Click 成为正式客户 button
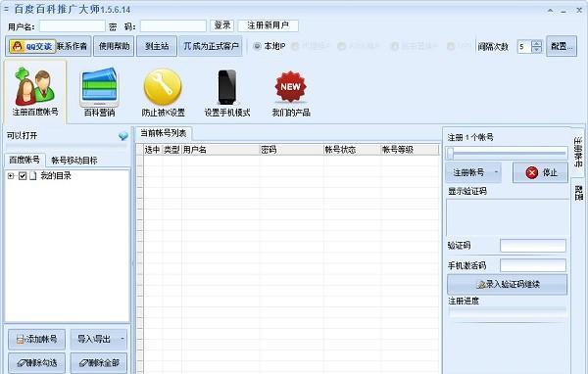Screen dimensions: 588x374 point(211,46)
